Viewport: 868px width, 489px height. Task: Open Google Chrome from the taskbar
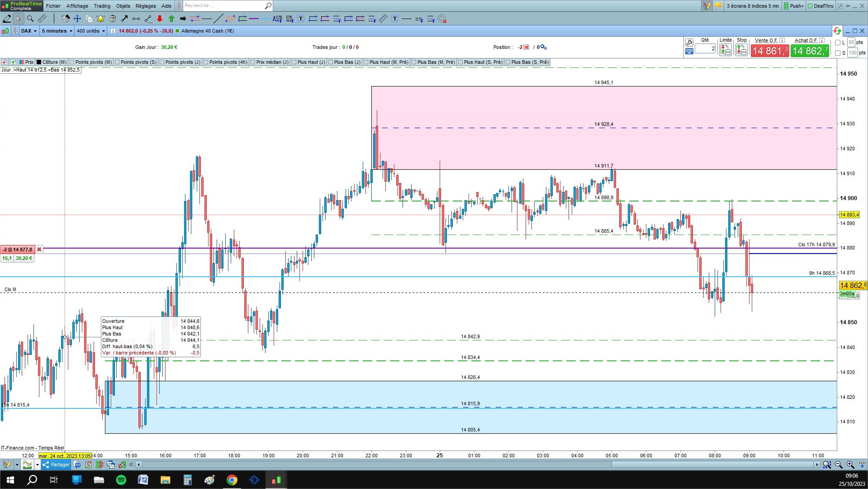coord(232,480)
